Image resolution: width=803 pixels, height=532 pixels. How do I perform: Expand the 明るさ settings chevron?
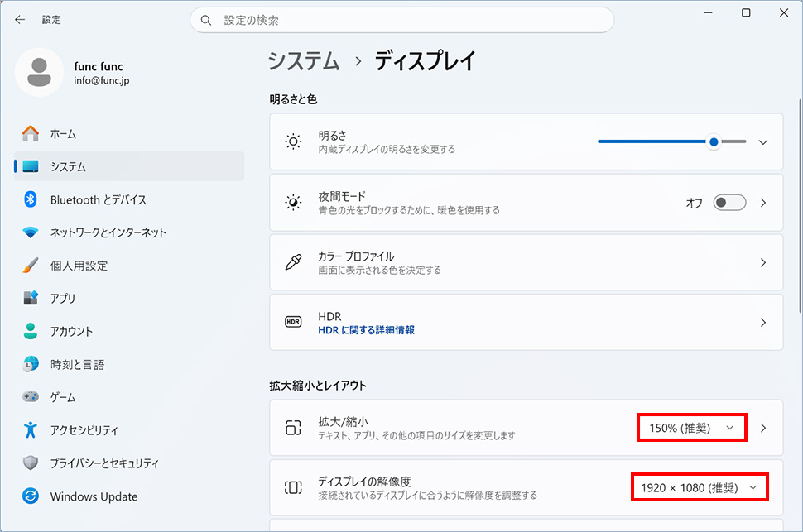point(762,141)
